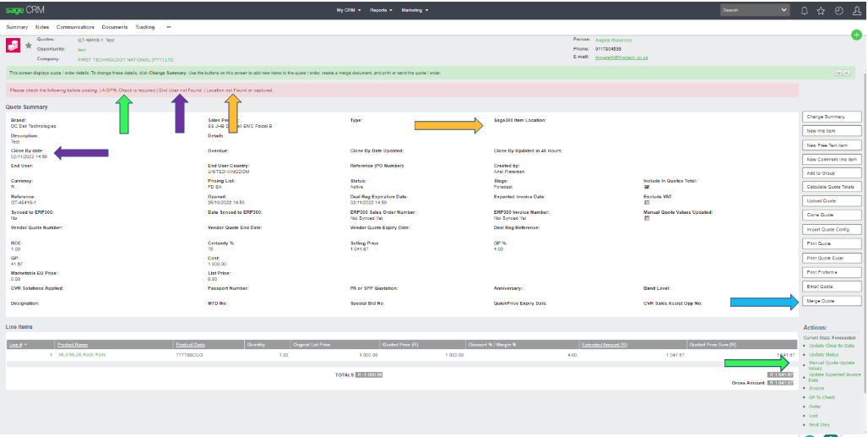Viewport: 868px width, 437px height.
Task: Click the GP % Check action link
Action: click(822, 397)
